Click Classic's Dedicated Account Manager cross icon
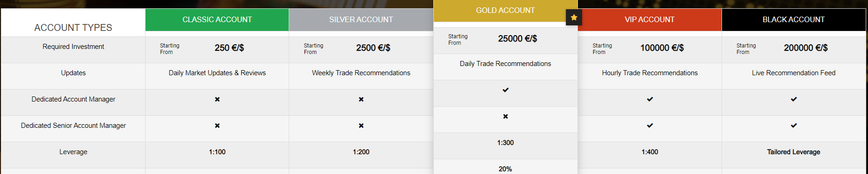868x174 pixels. point(217,99)
